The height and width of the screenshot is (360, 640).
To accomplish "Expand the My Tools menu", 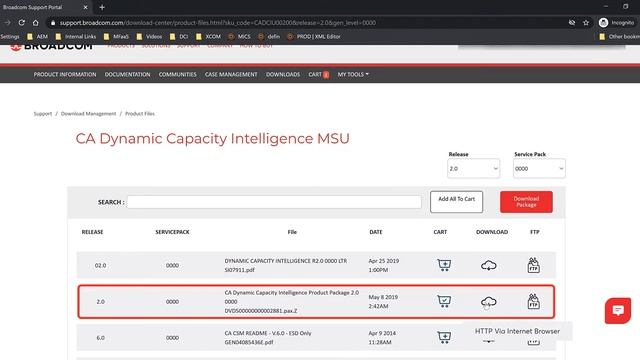I will coord(353,74).
